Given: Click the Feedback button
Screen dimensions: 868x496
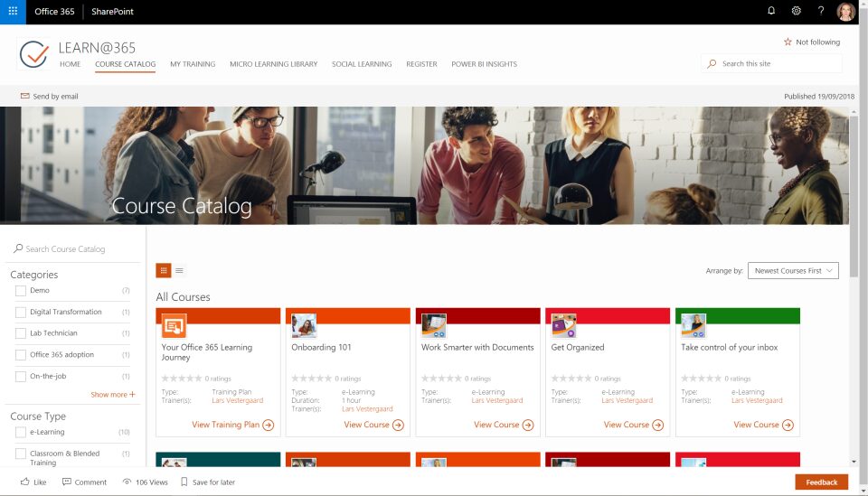Looking at the screenshot, I should pyautogui.click(x=822, y=482).
